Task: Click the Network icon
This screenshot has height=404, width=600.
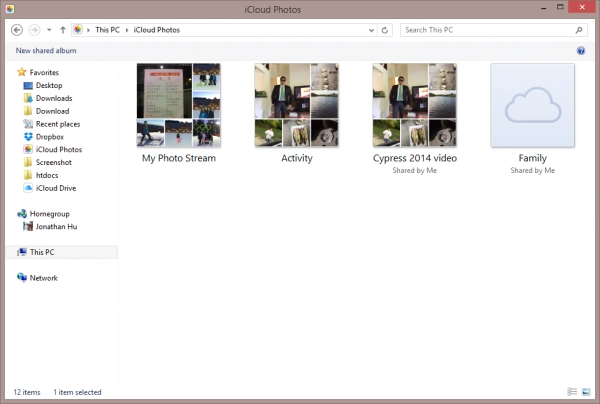Action: coord(22,277)
